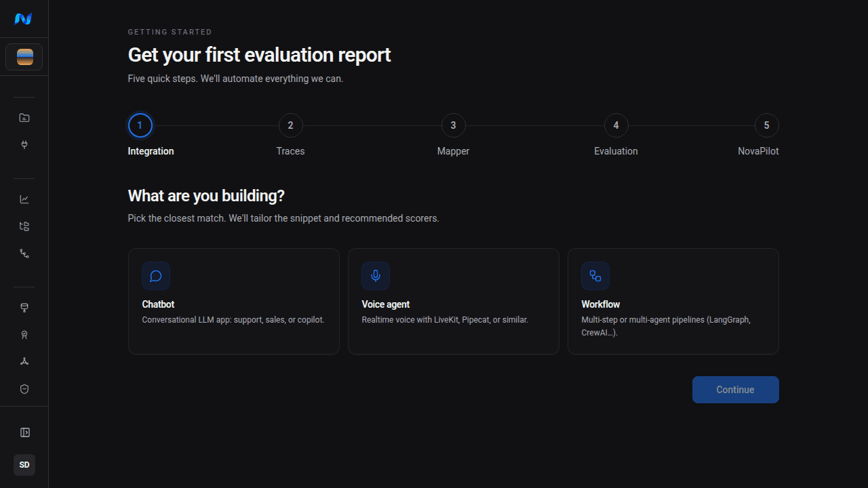Click the Integration step label
Screen dimensions: 868x488
coord(151,151)
